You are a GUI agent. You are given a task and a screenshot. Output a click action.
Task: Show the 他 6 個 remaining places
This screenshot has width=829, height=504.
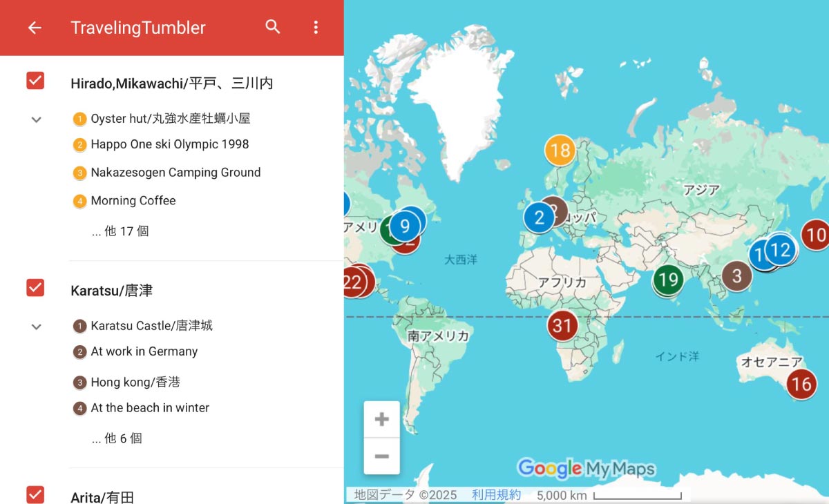point(117,438)
